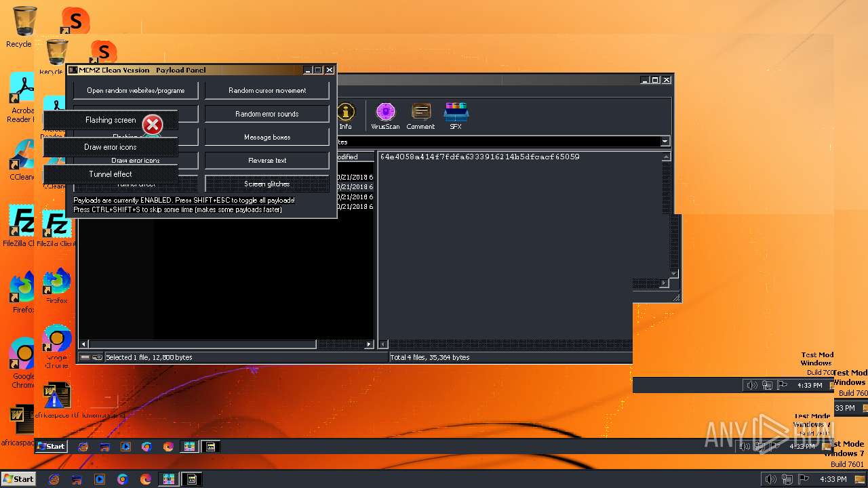Open Internet Explorer from the bottom taskbar
868x488 pixels.
54,479
